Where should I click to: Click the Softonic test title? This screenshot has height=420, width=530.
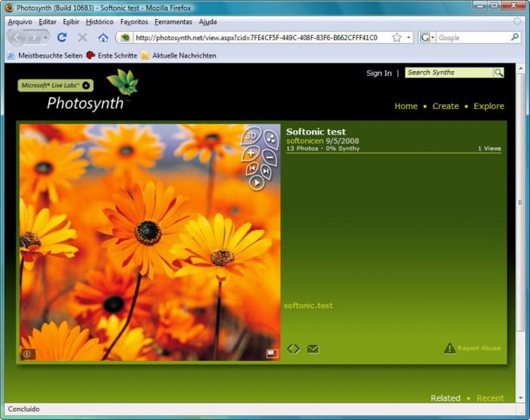click(316, 132)
